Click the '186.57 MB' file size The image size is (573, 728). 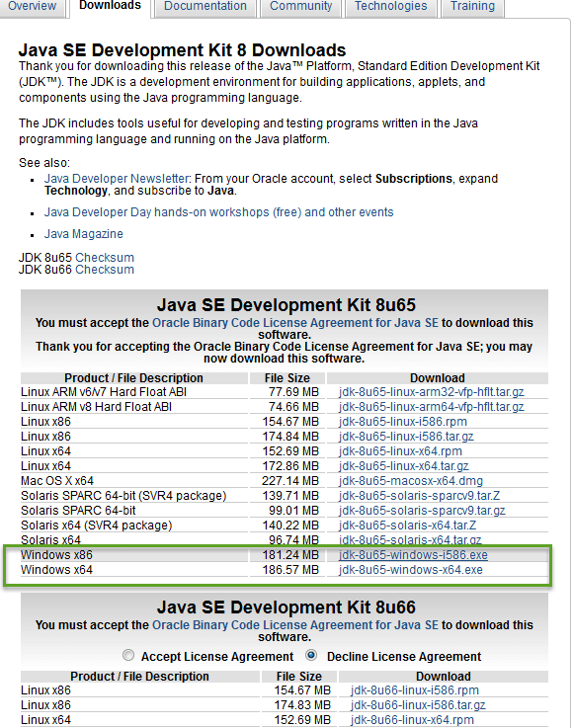pos(290,570)
